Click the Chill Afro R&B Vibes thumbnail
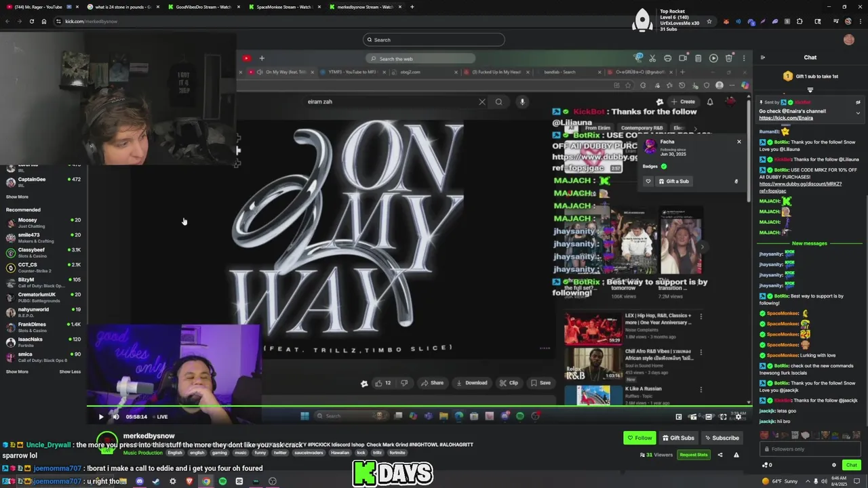Viewport: 868px width, 488px height. 593,364
